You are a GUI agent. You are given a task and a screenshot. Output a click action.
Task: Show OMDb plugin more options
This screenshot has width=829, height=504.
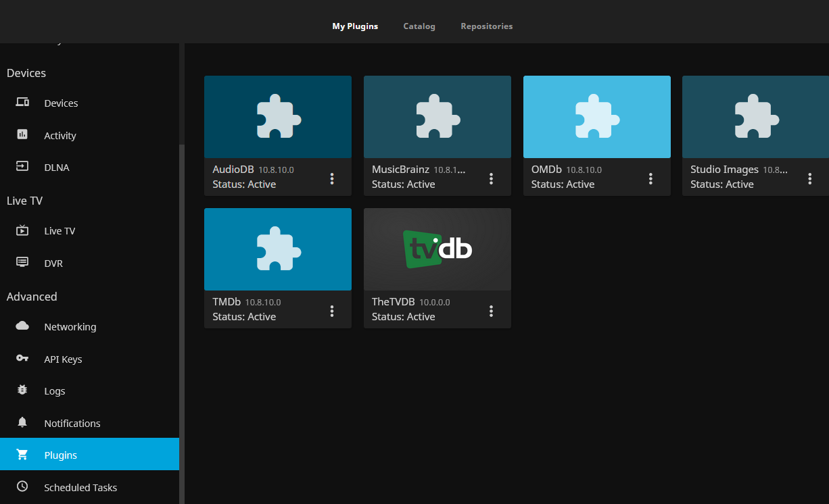click(651, 178)
